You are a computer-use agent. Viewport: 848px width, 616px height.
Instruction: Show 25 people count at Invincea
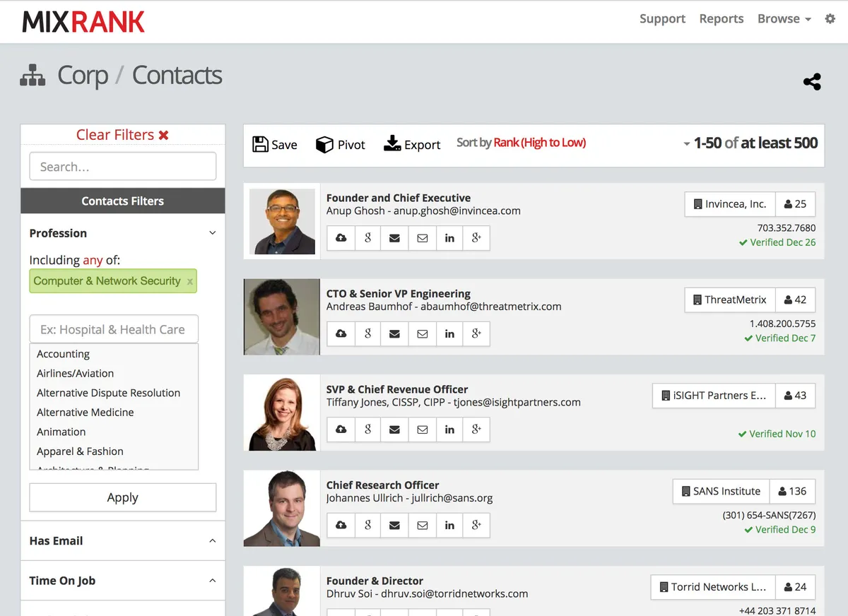796,204
